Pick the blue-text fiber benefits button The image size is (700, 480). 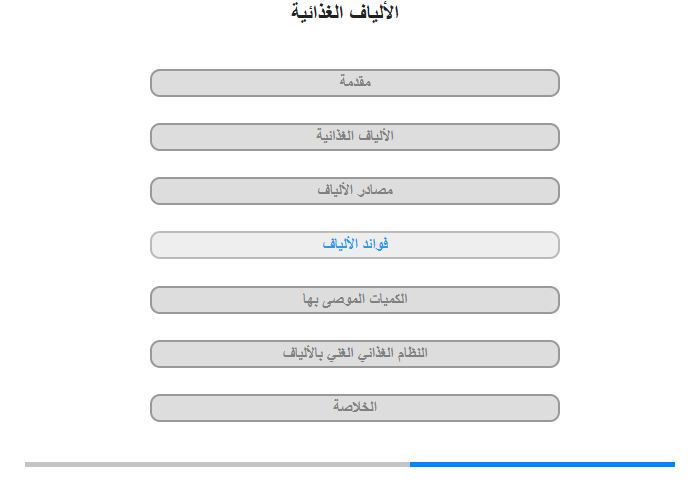click(355, 245)
